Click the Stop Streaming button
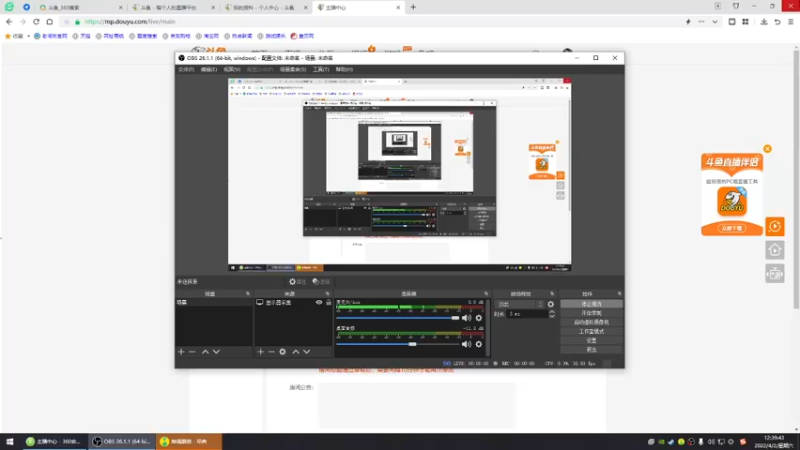The image size is (800, 450). click(591, 304)
